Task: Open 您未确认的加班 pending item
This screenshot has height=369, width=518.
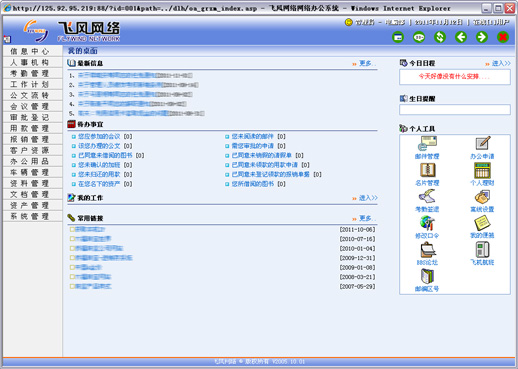Action: [99, 165]
